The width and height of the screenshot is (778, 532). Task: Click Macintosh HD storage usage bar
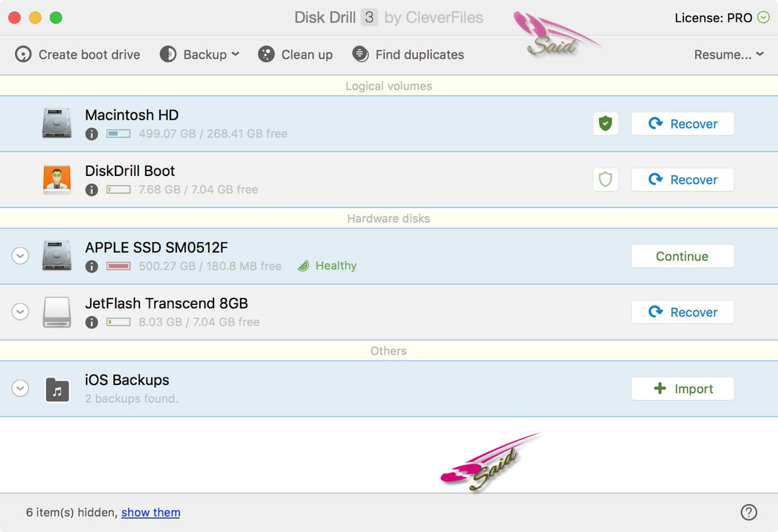118,134
